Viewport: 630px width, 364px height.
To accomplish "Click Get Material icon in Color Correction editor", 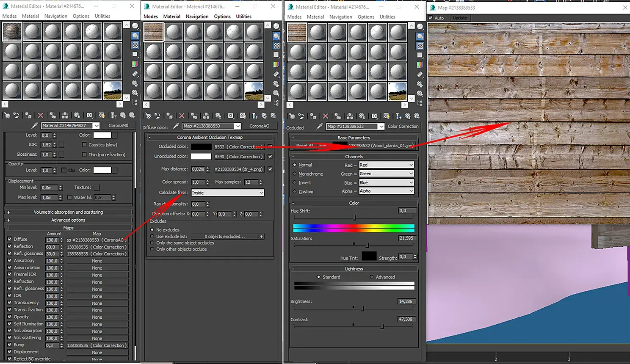I will 292,116.
